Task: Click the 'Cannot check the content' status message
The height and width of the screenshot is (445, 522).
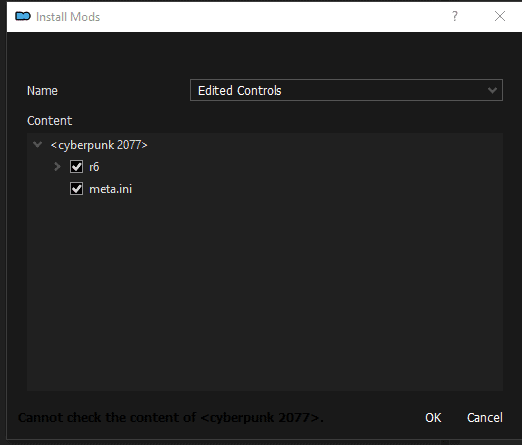Action: click(171, 417)
